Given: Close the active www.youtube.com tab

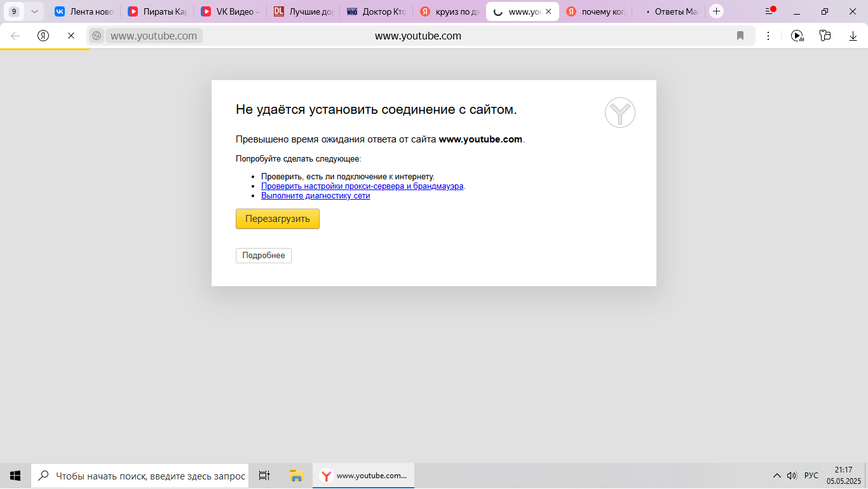Looking at the screenshot, I should tap(548, 11).
